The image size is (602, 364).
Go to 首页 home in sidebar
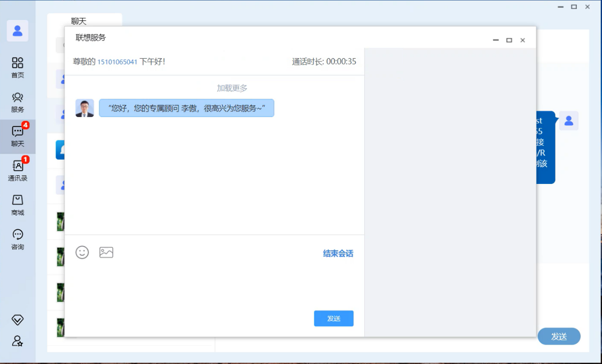pos(18,68)
